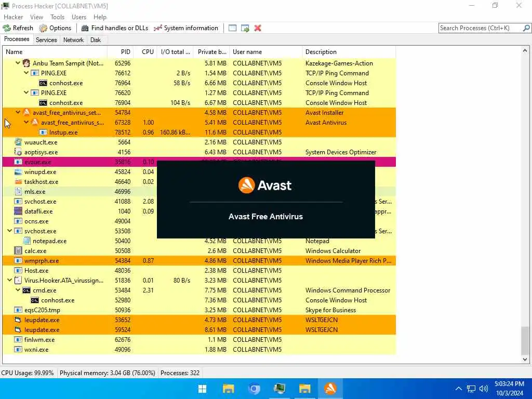This screenshot has width=532, height=399.
Task: Open Chrome from the taskbar
Action: pyautogui.click(x=254, y=389)
